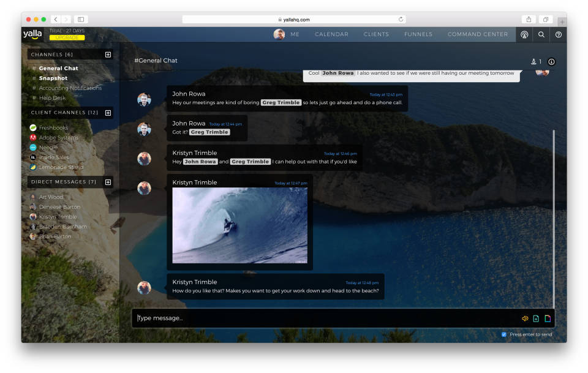Viewport: 588px width, 373px height.
Task: Open the Calendar tab
Action: (331, 34)
